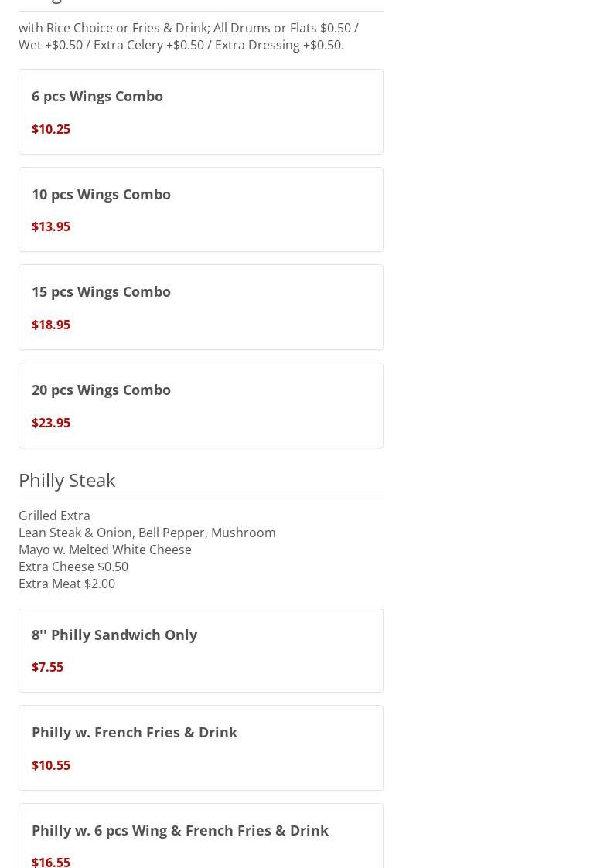Click the $23.95 price label

(51, 423)
